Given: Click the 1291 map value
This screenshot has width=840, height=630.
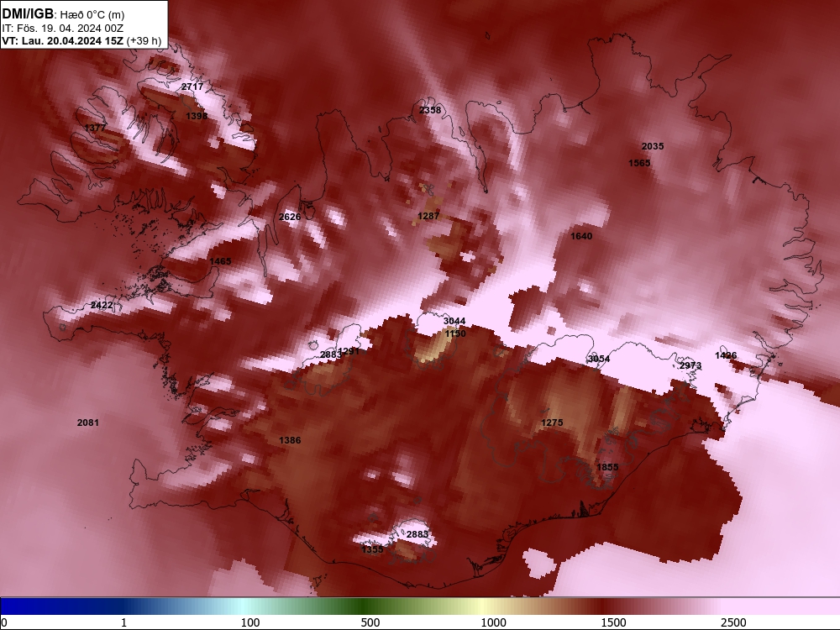Looking at the screenshot, I should [349, 351].
